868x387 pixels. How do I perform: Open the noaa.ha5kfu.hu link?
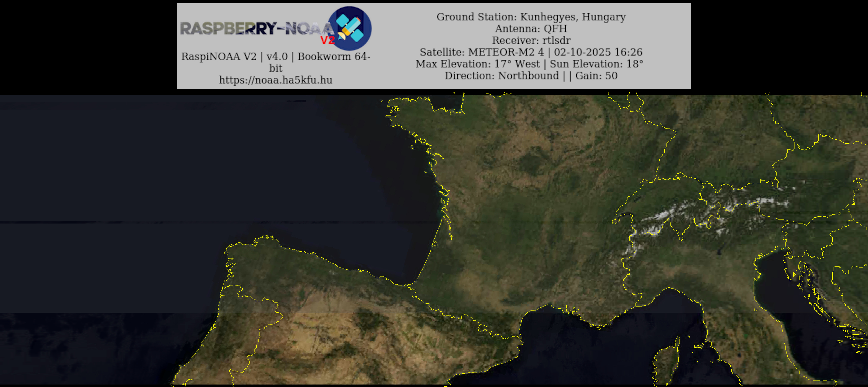point(276,80)
